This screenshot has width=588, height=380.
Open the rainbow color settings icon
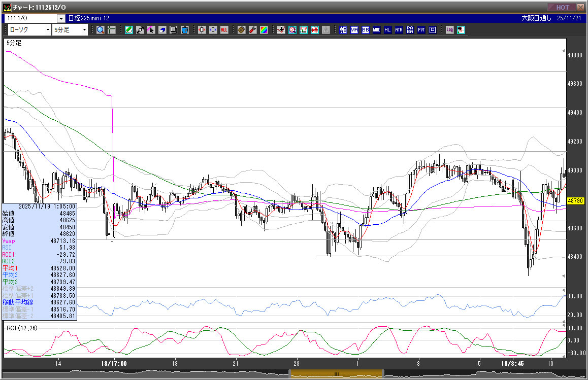264,30
